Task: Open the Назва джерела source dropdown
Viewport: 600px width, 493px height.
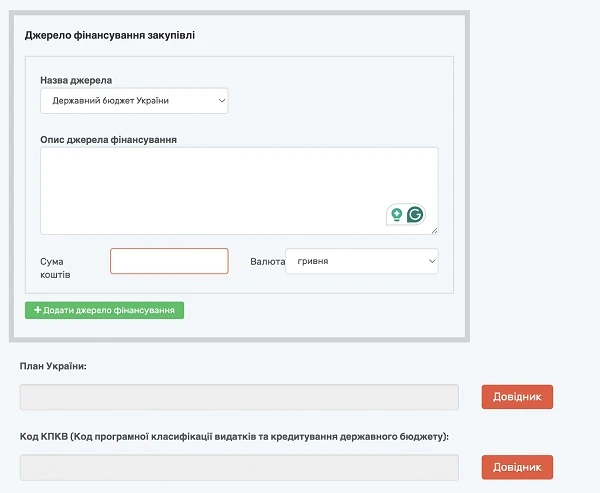Action: pyautogui.click(x=134, y=101)
